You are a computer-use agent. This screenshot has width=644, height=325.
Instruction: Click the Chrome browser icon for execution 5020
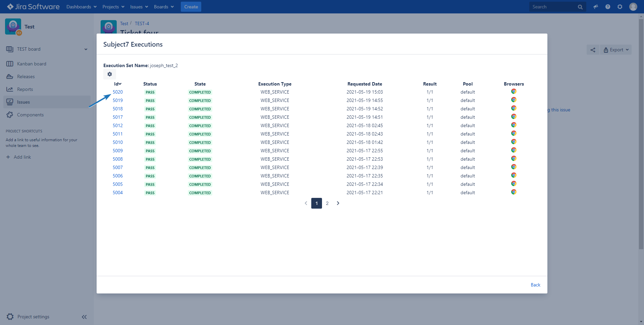coord(514,92)
